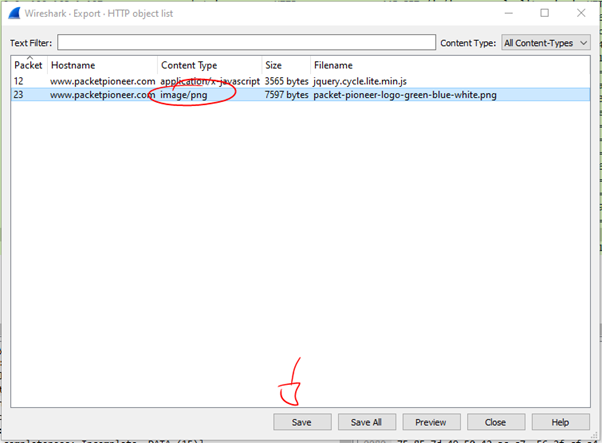Click the 7597 bytes size cell

coord(286,95)
